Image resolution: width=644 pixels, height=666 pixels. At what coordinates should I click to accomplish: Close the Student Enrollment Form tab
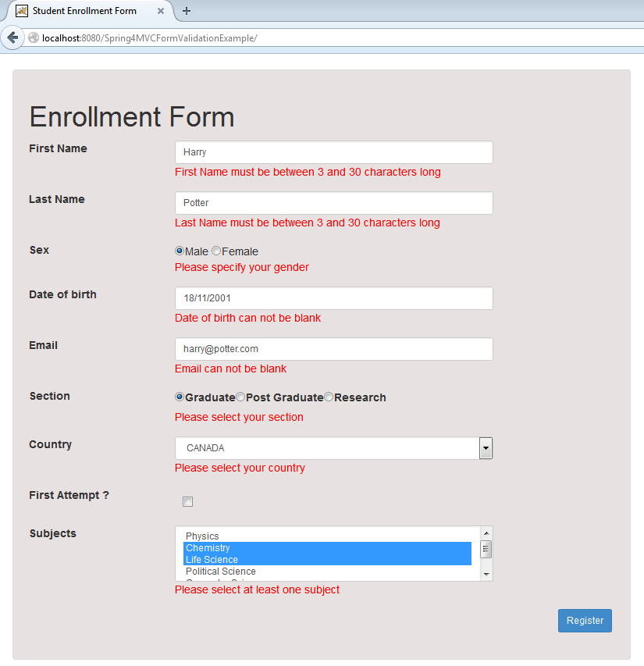pyautogui.click(x=162, y=12)
